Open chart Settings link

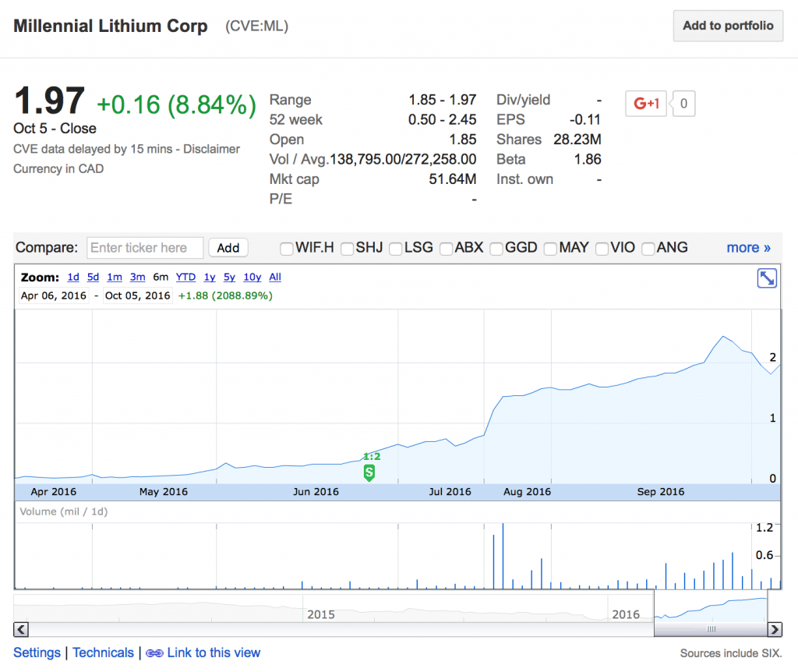click(37, 653)
